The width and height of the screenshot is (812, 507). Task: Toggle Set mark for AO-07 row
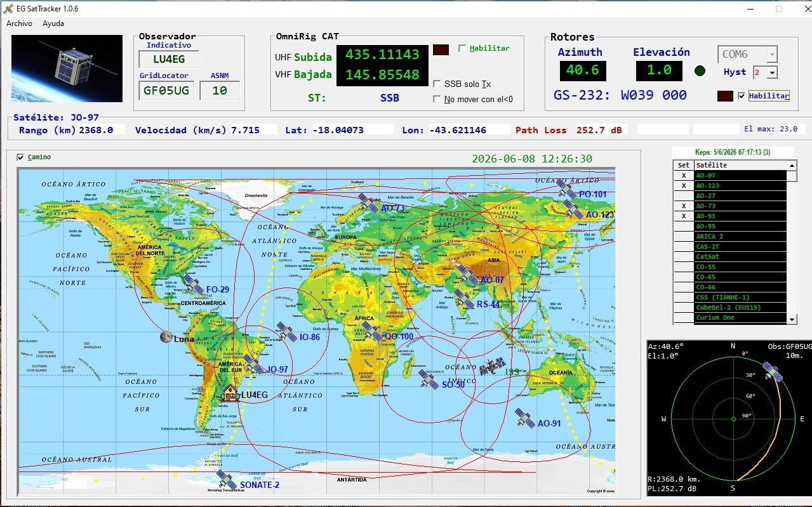[683, 176]
